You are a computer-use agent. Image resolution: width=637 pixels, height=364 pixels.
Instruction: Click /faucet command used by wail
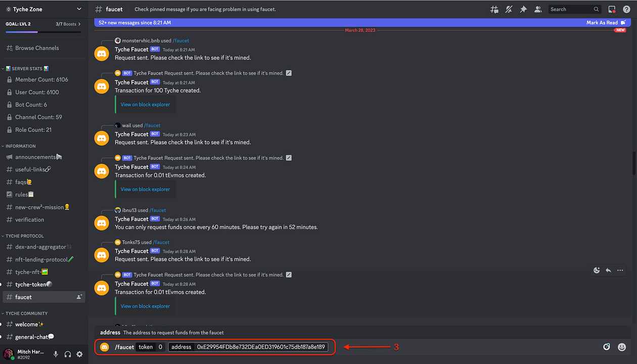(x=152, y=125)
